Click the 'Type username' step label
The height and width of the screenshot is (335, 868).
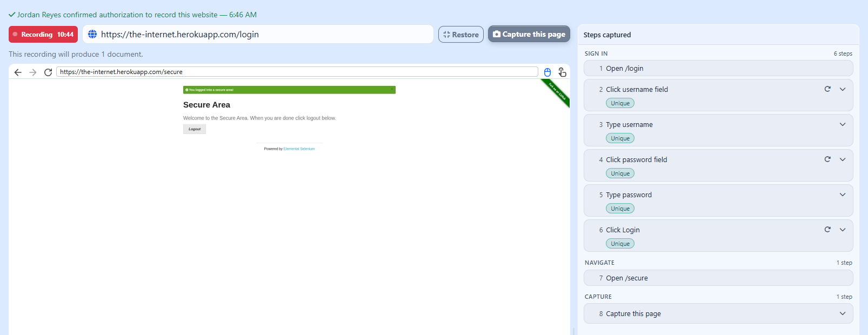[629, 124]
